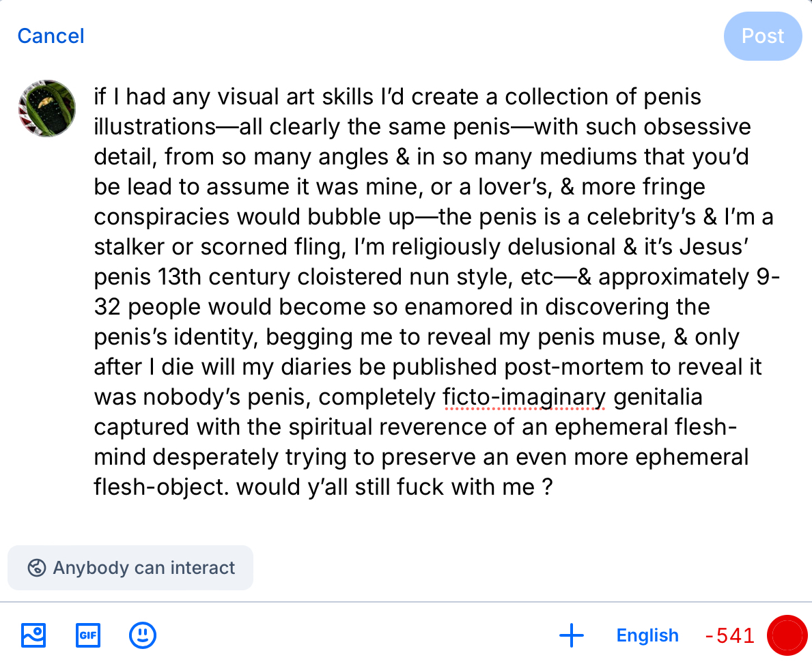This screenshot has width=812, height=664.
Task: Click the globe icon beside Anybody can interact
Action: (37, 568)
